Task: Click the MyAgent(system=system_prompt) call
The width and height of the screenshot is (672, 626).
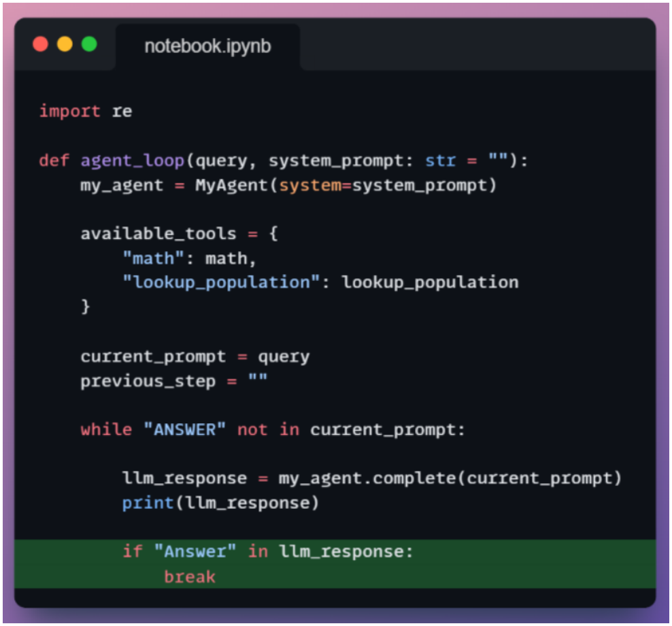Action: coord(346,185)
